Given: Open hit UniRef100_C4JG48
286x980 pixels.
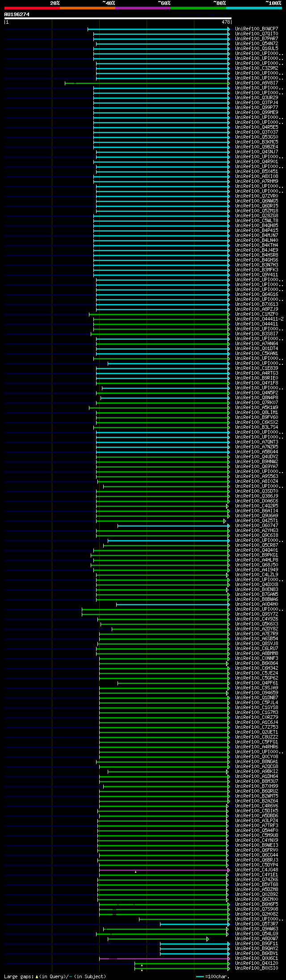Looking at the screenshot, I should tap(257, 870).
